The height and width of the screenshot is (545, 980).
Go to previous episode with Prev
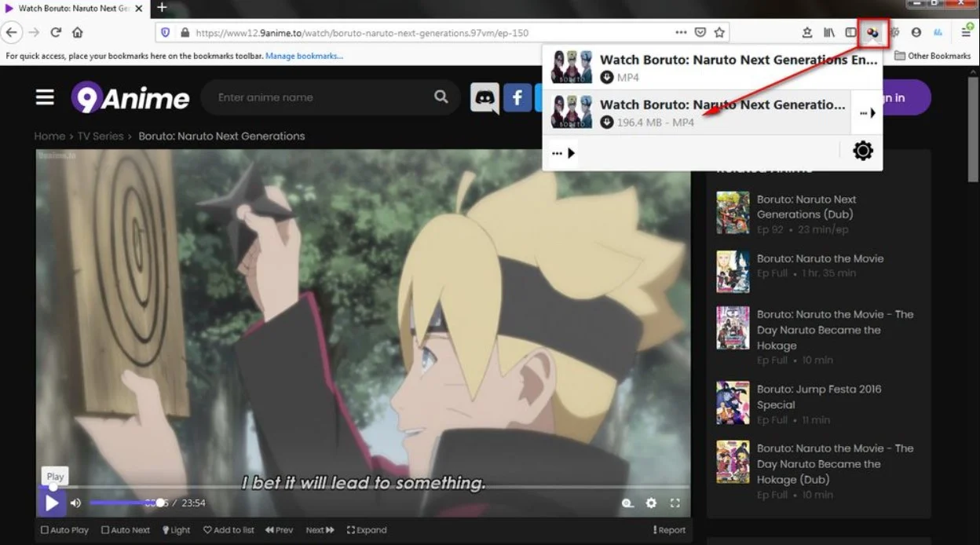point(279,530)
